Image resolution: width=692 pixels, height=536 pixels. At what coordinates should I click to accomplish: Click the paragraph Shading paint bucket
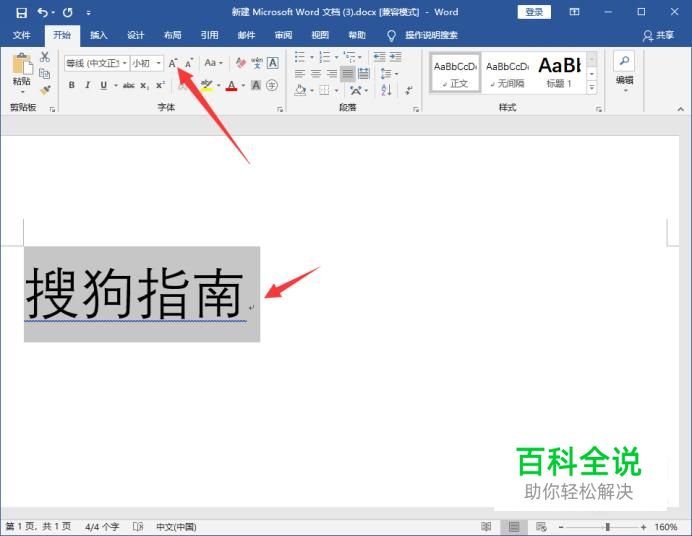pos(301,90)
